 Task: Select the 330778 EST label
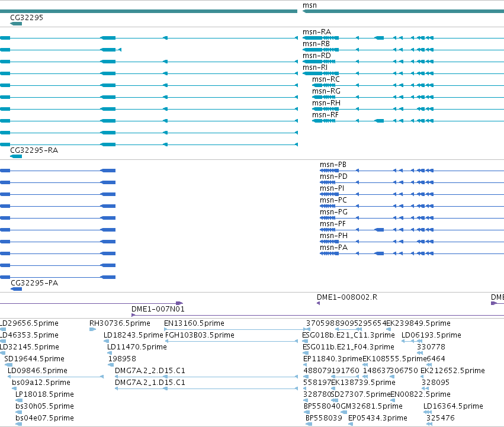click(431, 347)
